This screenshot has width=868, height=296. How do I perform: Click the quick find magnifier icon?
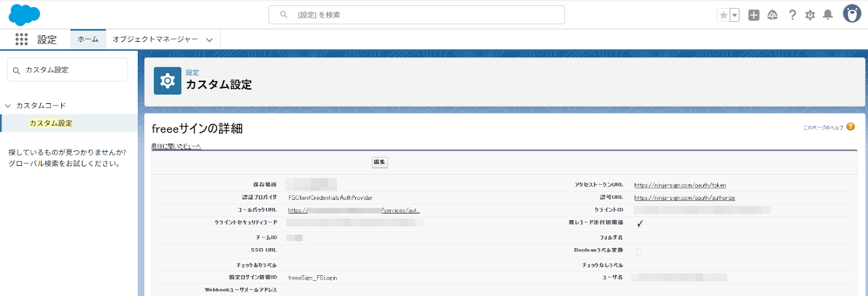point(16,71)
